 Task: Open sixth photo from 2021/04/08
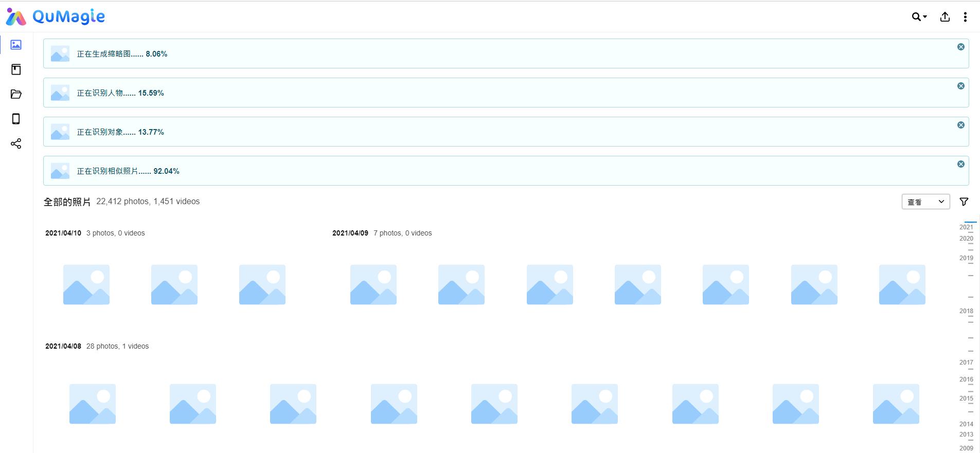[x=595, y=404]
